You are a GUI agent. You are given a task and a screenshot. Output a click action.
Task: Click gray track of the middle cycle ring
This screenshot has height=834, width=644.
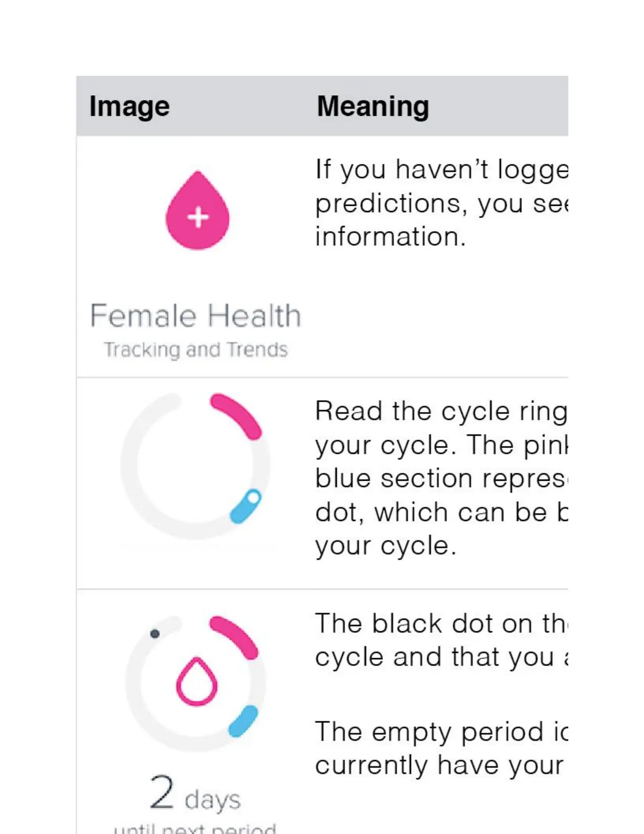click(129, 465)
